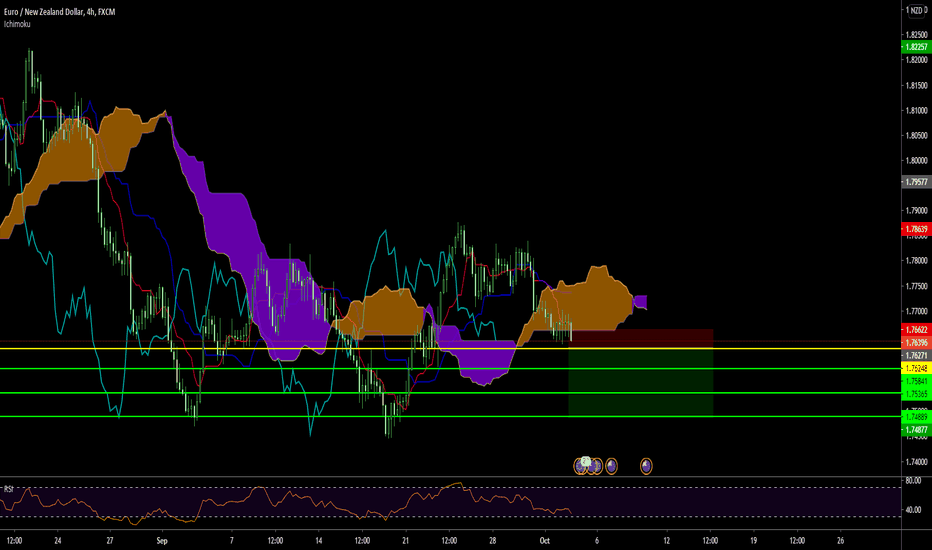
Task: Click the 80.00 RSI scale value
Action: click(x=912, y=480)
